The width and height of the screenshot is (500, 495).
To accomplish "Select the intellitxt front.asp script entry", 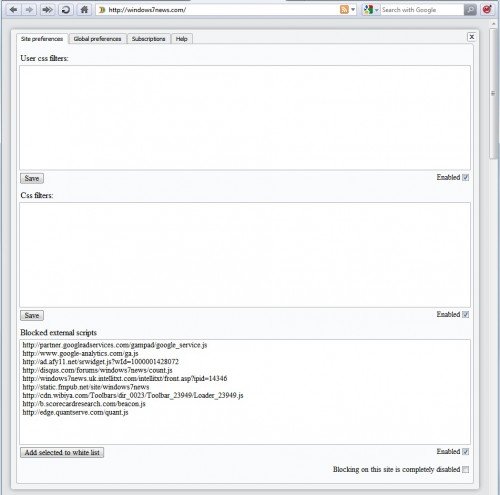I will [x=125, y=378].
